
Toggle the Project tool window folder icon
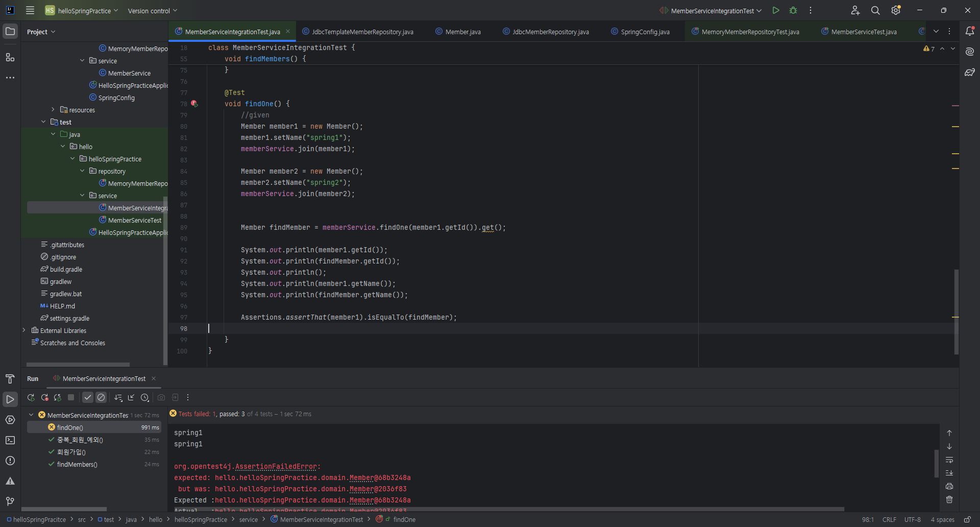click(10, 31)
